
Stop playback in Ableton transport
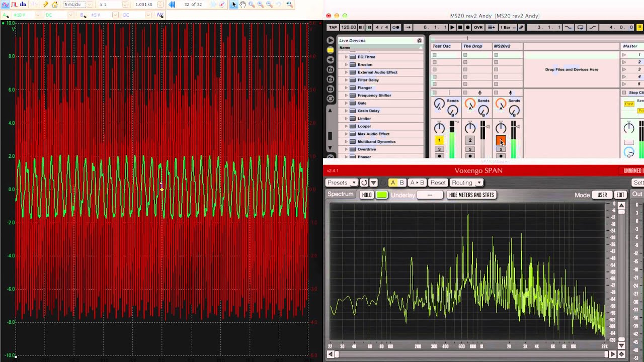pos(460,27)
